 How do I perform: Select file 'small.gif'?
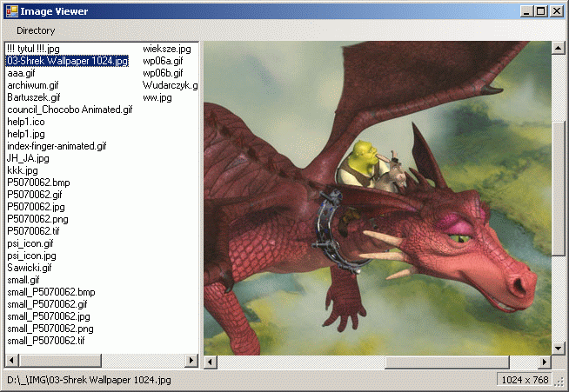click(x=23, y=280)
